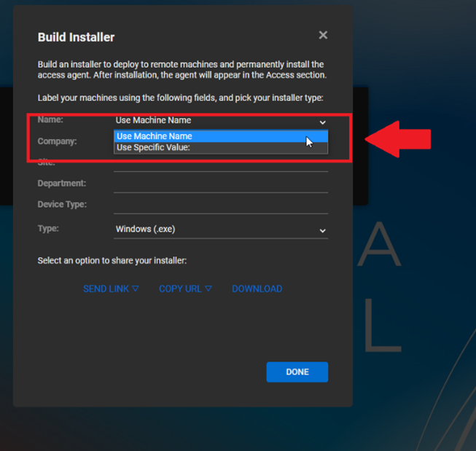
Task: Click the "Name:" field label
Action: (x=50, y=119)
